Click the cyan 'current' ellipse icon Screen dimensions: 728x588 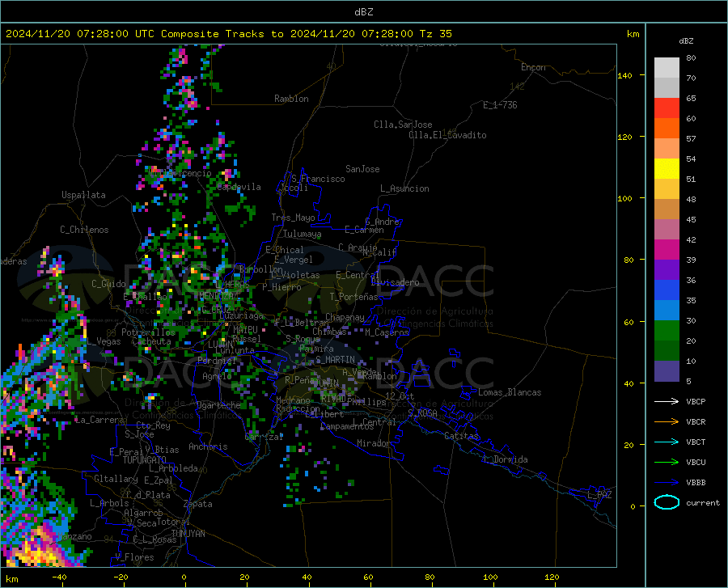pyautogui.click(x=667, y=502)
